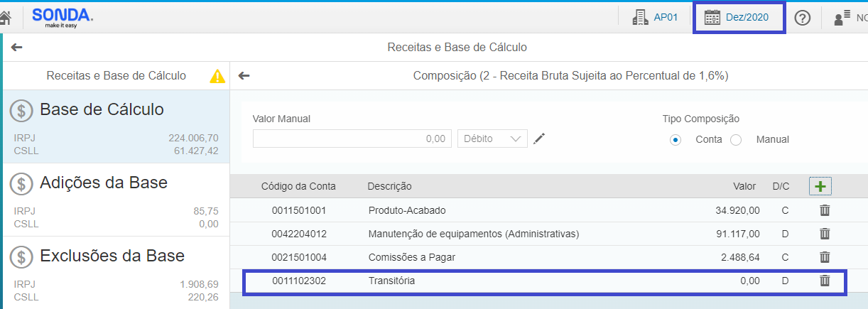Select the Conta composition type

click(x=676, y=139)
